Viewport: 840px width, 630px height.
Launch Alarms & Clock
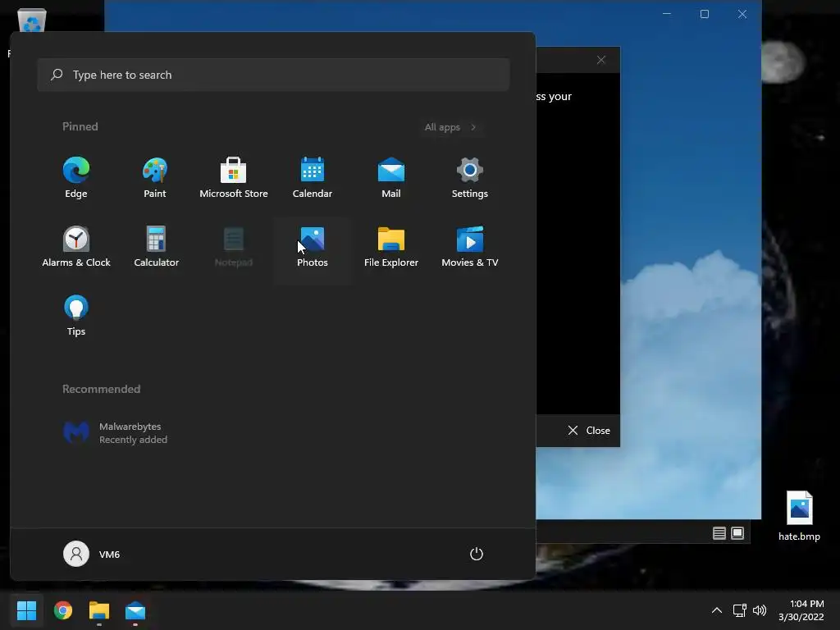point(76,247)
